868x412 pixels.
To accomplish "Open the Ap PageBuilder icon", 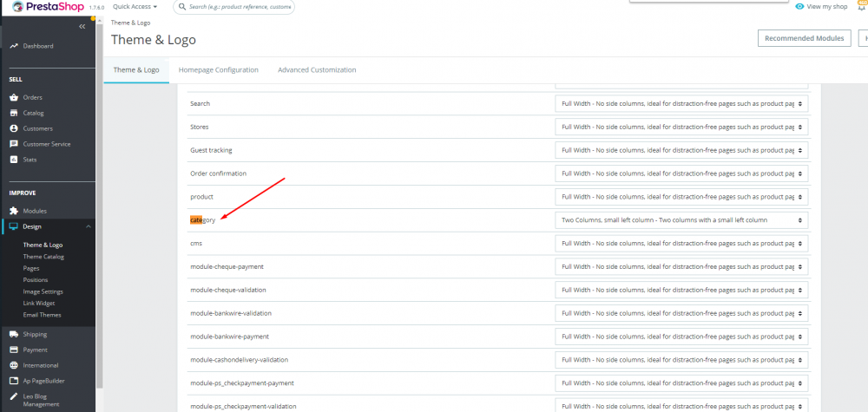I will (x=14, y=381).
